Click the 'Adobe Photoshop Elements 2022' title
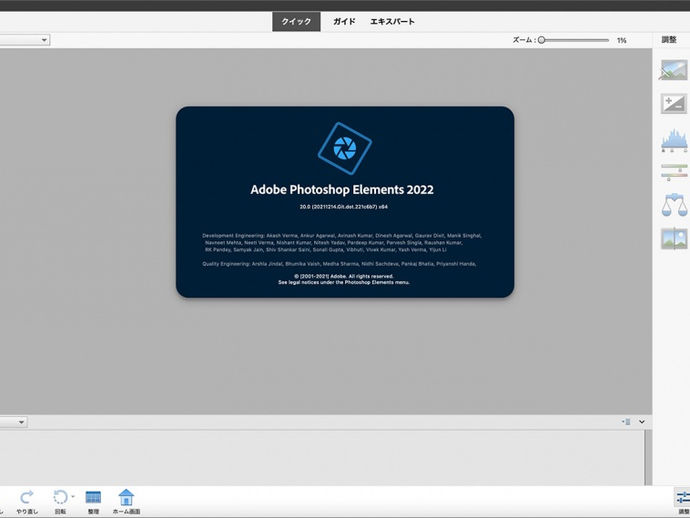The height and width of the screenshot is (518, 690). 342,190
